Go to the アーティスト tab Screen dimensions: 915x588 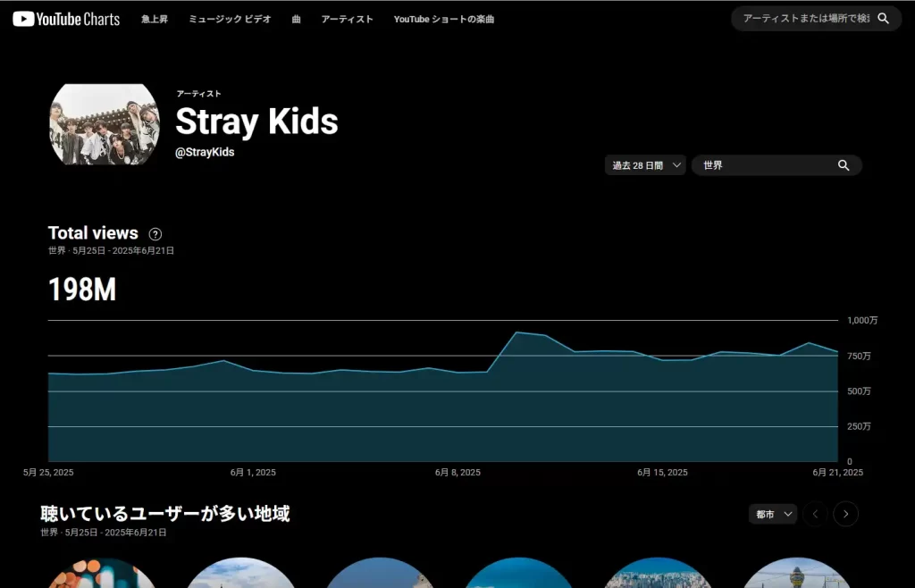click(347, 19)
